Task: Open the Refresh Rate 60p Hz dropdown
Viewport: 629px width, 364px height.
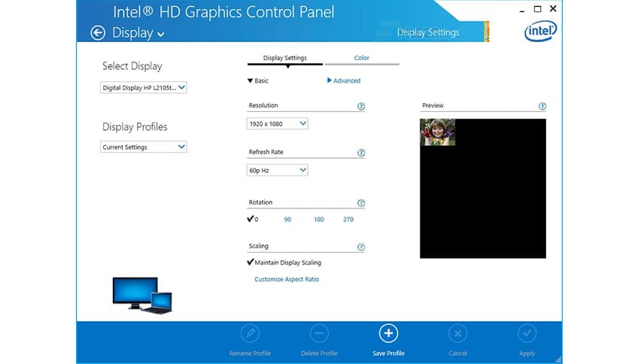Action: coord(277,170)
